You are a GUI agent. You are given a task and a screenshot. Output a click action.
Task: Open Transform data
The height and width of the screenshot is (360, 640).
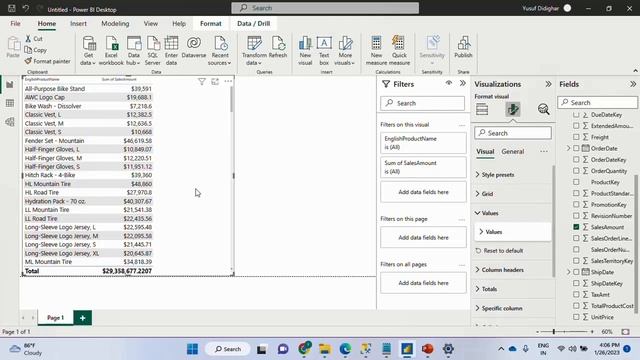(254, 50)
